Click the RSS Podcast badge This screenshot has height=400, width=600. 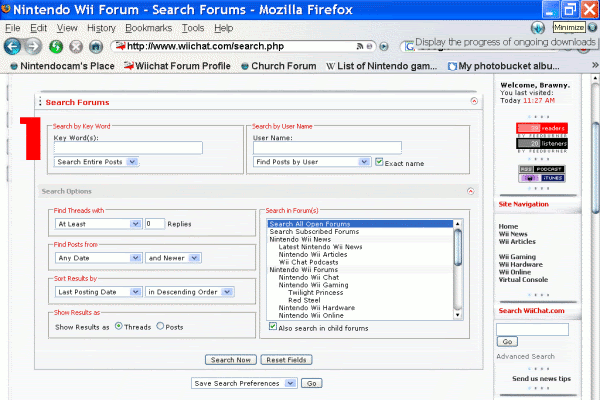click(x=542, y=169)
